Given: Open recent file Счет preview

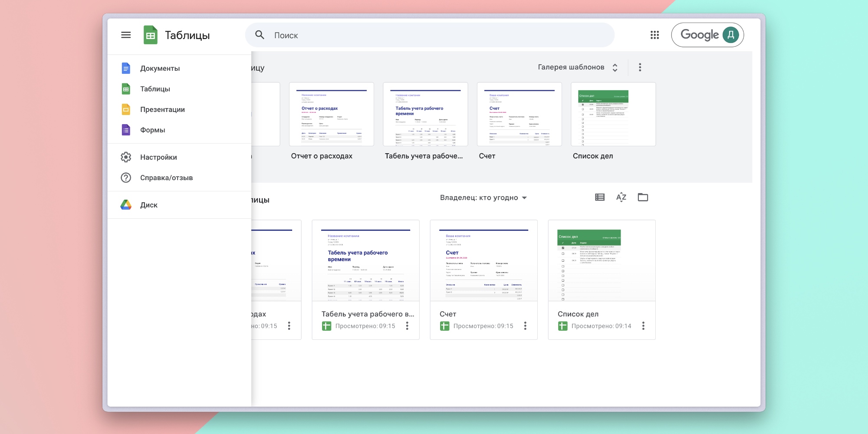Looking at the screenshot, I should 484,260.
